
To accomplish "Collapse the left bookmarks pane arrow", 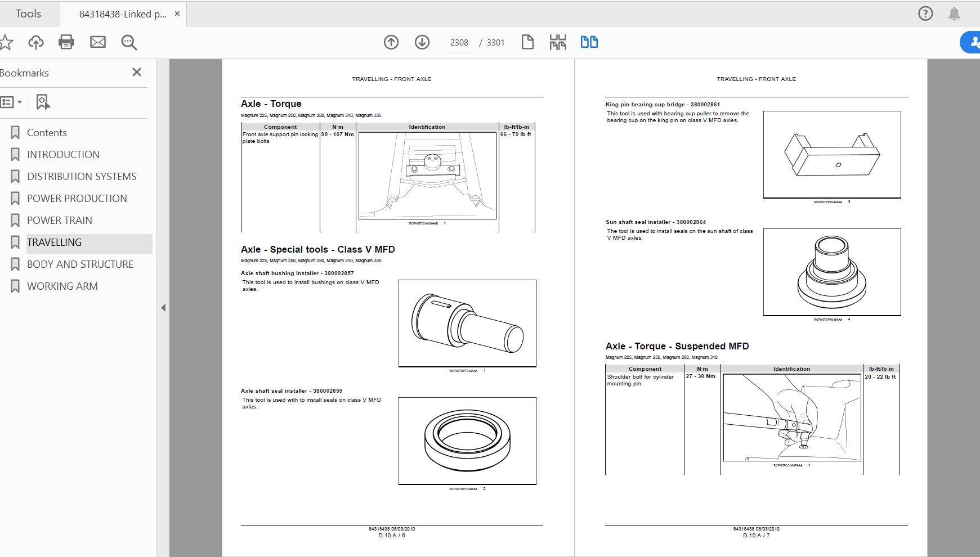I will tap(163, 308).
